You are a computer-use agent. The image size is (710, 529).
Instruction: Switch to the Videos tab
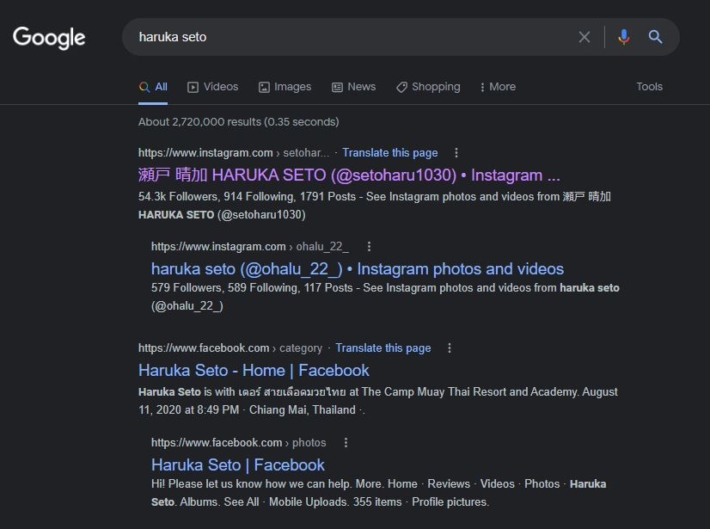pyautogui.click(x=213, y=87)
